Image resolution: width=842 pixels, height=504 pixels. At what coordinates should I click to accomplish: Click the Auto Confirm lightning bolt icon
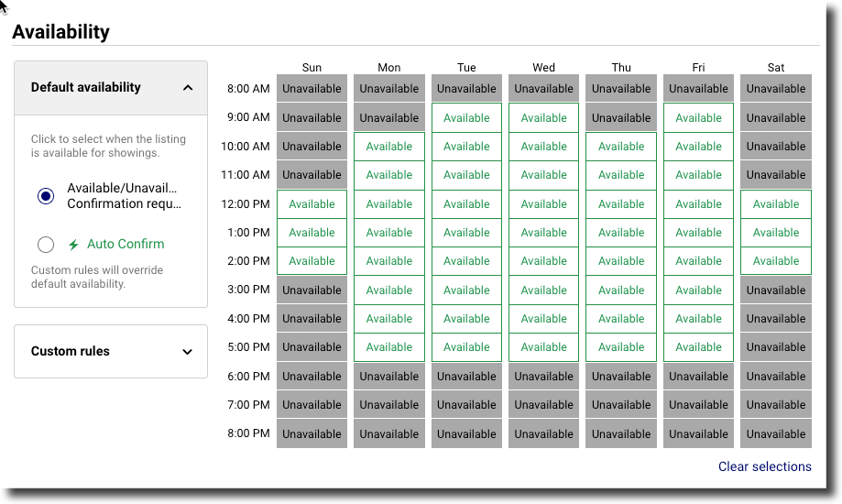[x=73, y=245]
